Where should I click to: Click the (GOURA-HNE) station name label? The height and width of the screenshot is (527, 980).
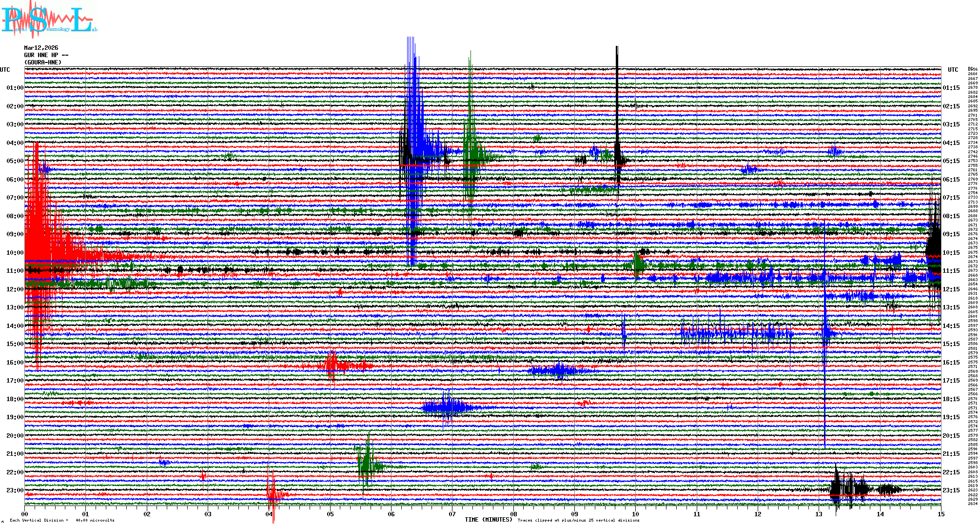[43, 62]
